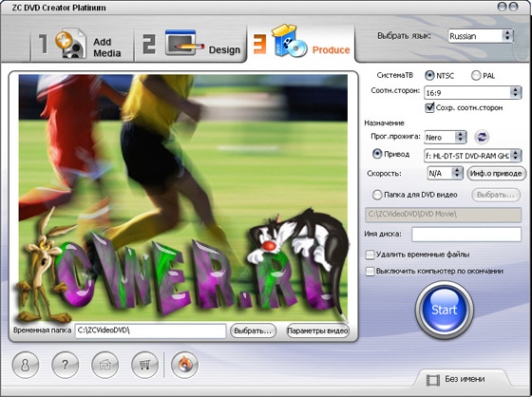This screenshot has width=532, height=397.
Task: Click the flame burn disc icon
Action: (x=185, y=365)
